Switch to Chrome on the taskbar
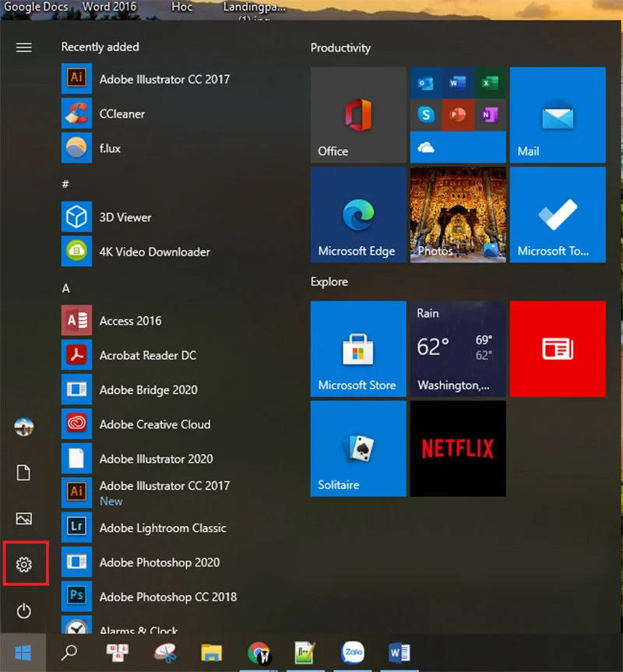The width and height of the screenshot is (623, 672). point(259,653)
